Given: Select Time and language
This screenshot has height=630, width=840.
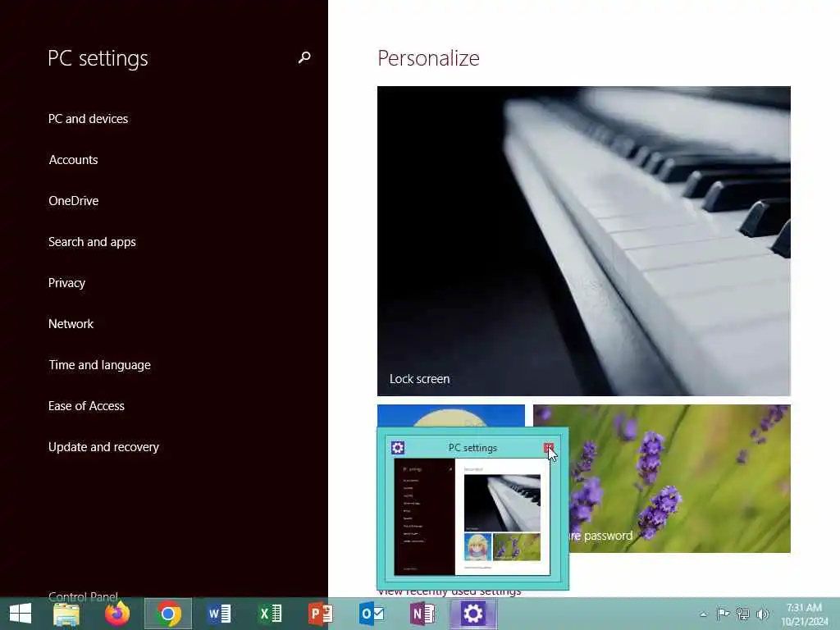Looking at the screenshot, I should pos(99,365).
